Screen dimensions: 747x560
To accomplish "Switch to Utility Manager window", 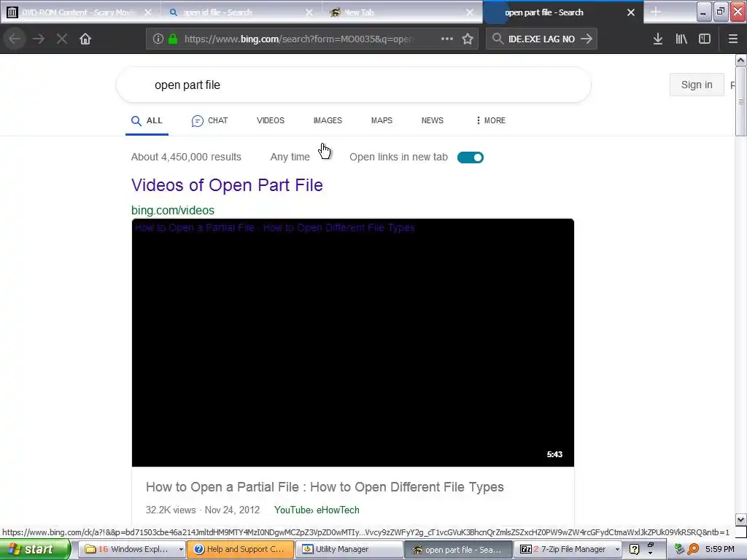I will click(x=349, y=549).
